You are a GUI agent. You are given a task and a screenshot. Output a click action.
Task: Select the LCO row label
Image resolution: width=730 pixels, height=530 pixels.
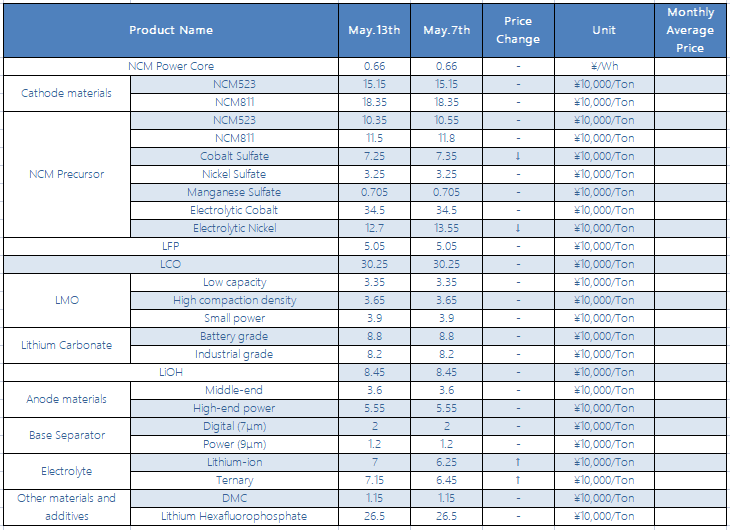(171, 264)
